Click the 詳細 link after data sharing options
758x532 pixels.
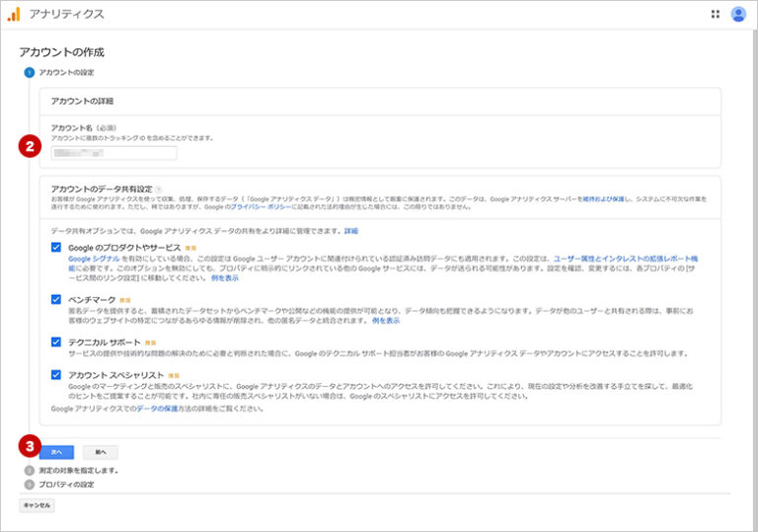(x=351, y=231)
